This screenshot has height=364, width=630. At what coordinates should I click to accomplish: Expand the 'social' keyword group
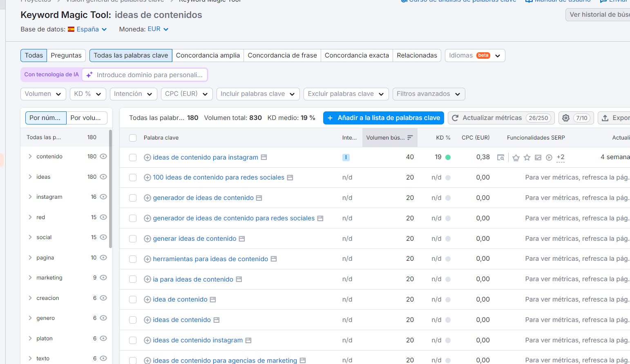coord(30,237)
